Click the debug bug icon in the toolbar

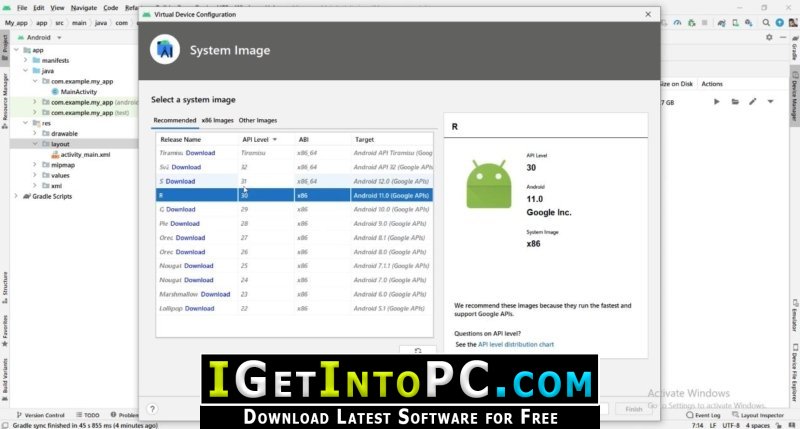691,23
